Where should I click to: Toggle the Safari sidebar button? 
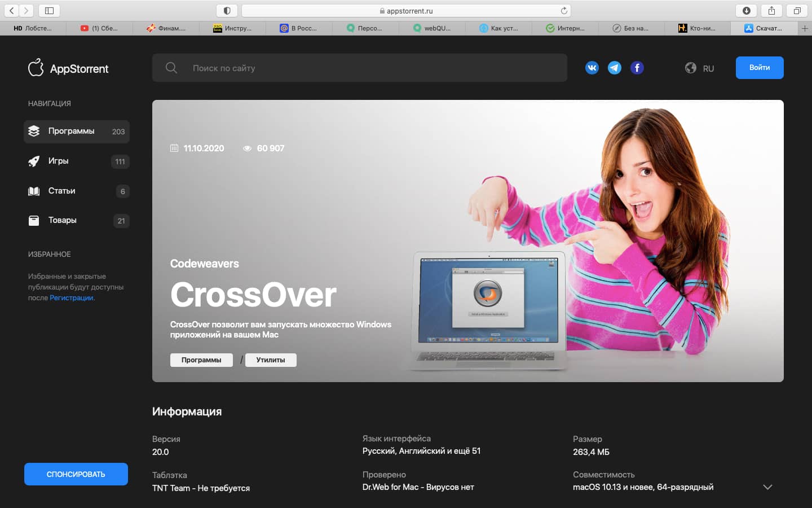coord(49,11)
